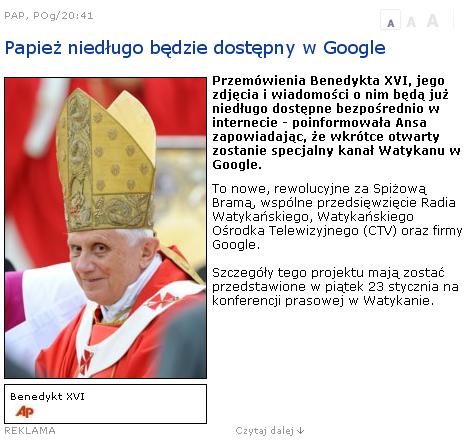Select the small font size A icon

tap(391, 21)
